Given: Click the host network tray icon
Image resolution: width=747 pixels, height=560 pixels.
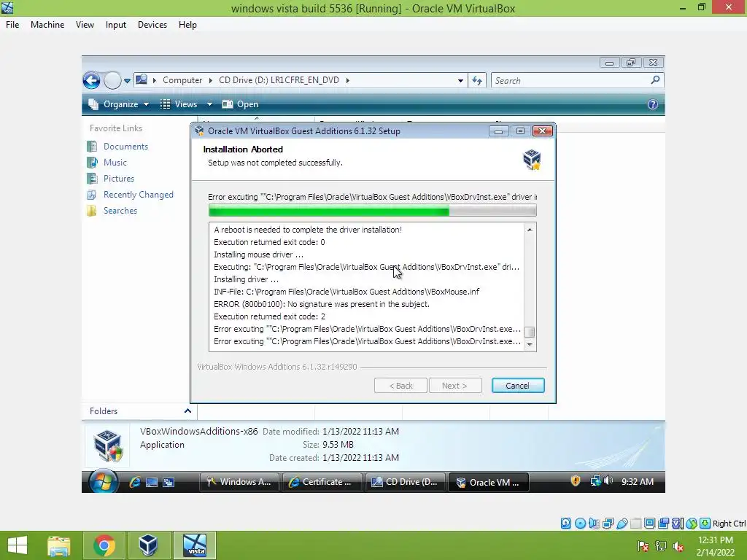Looking at the screenshot, I should coord(660,545).
